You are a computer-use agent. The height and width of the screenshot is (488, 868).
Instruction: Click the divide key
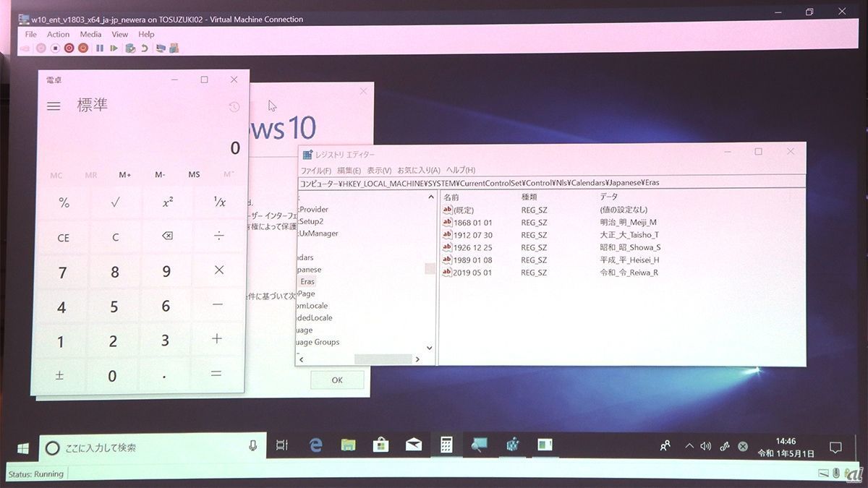coord(218,236)
